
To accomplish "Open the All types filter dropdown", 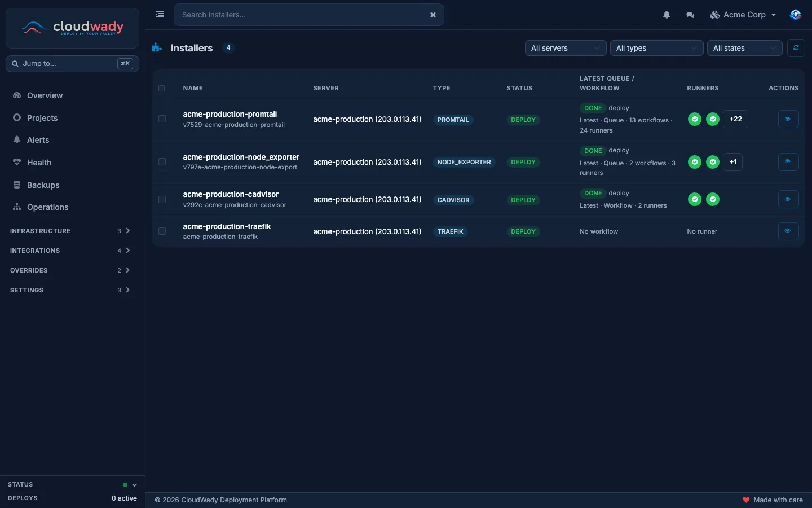I will pyautogui.click(x=657, y=48).
